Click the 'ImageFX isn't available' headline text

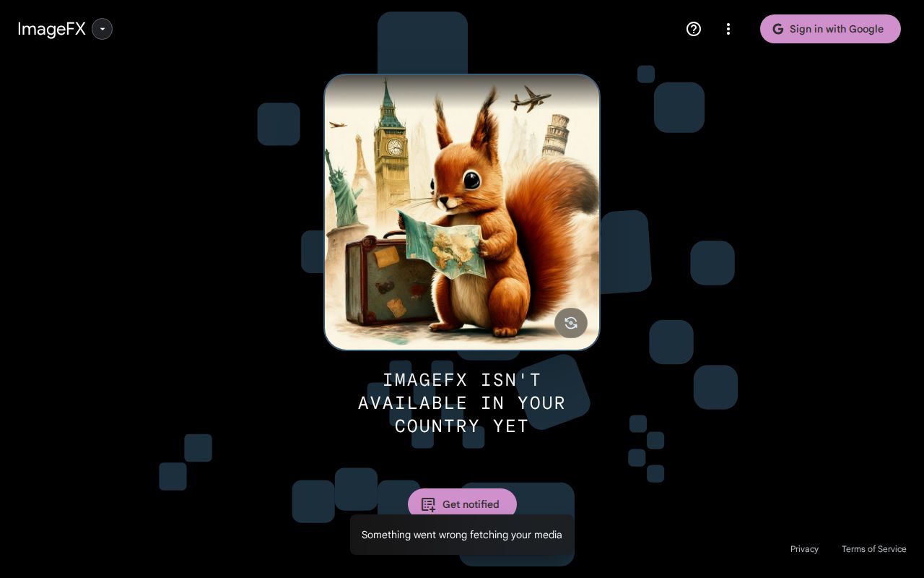[x=462, y=402]
